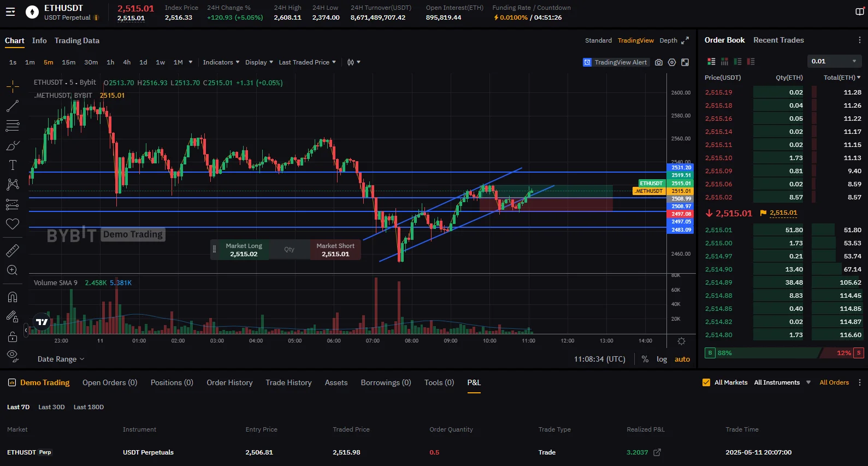
Task: Click the Qty input field on chart
Action: click(x=289, y=250)
